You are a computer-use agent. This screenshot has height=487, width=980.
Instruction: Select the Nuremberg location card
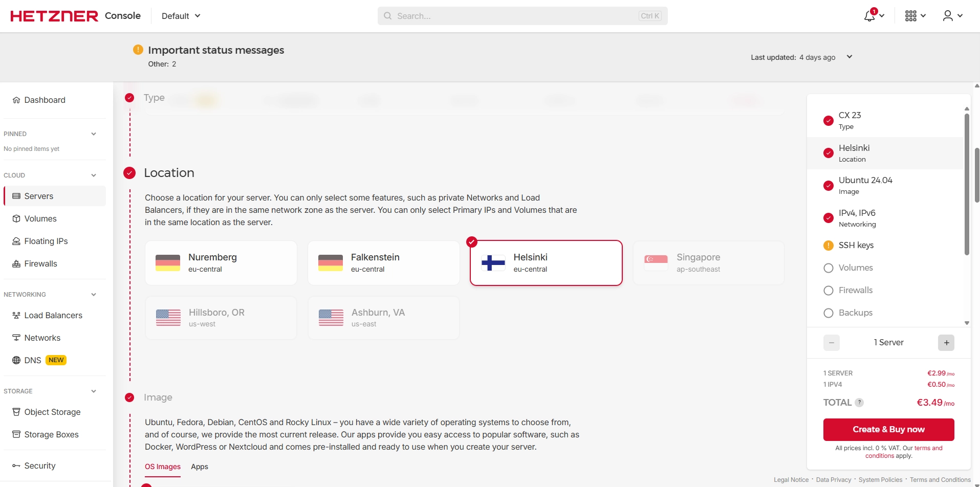click(x=221, y=263)
